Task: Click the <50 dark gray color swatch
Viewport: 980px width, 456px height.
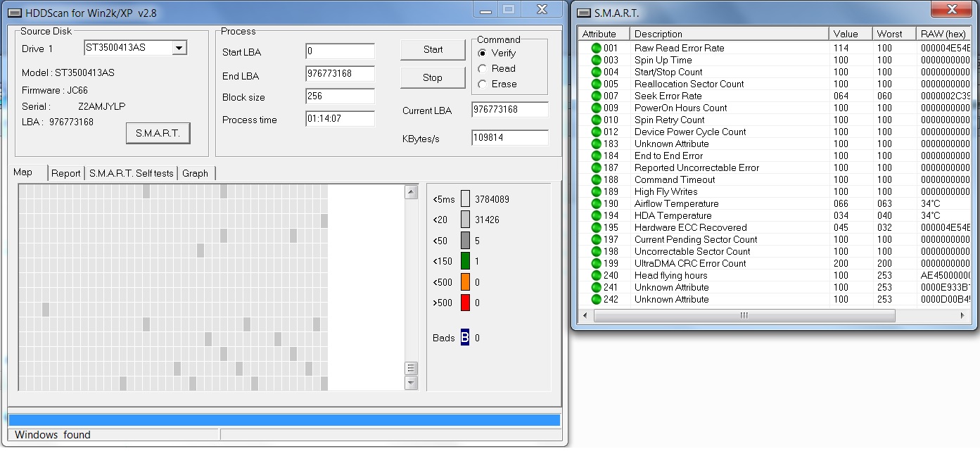Action: pos(465,241)
